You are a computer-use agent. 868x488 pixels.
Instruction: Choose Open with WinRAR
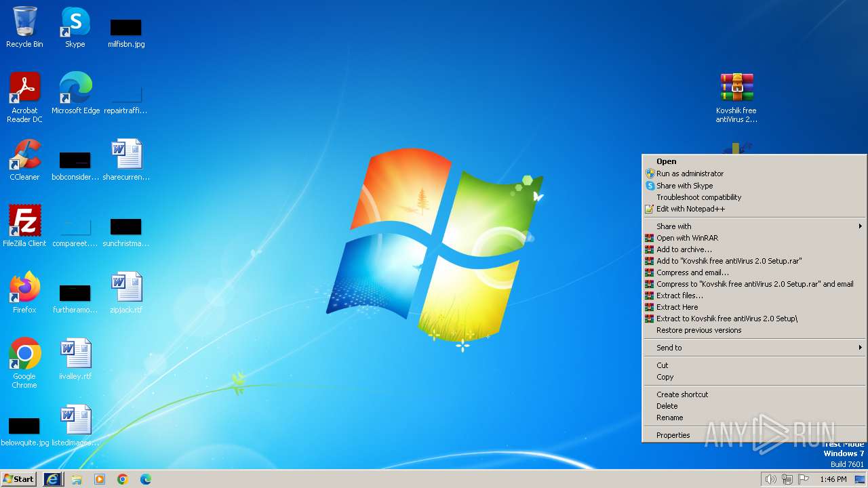click(754, 238)
